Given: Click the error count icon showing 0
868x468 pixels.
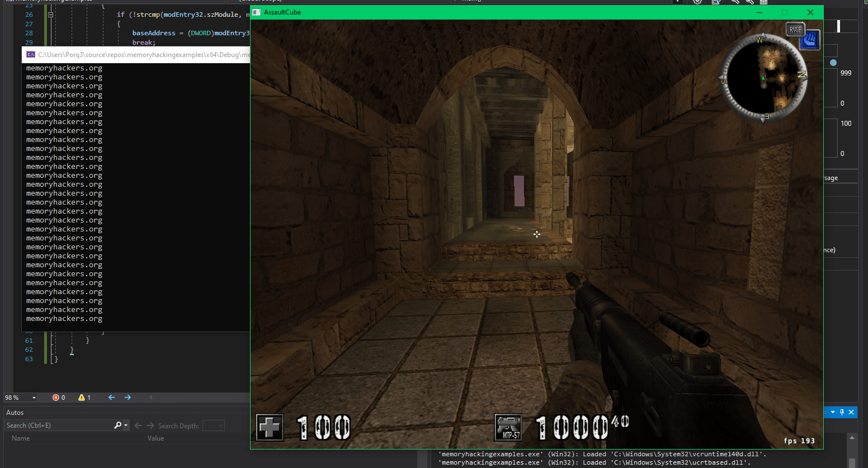Looking at the screenshot, I should pos(55,398).
